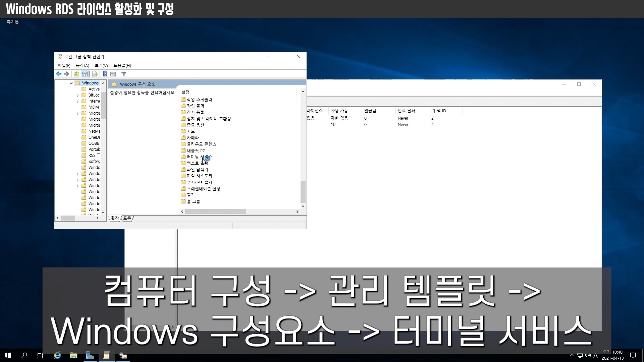Open the 클라우드 콘텐츠 folder
The height and width of the screenshot is (362, 644).
point(198,144)
